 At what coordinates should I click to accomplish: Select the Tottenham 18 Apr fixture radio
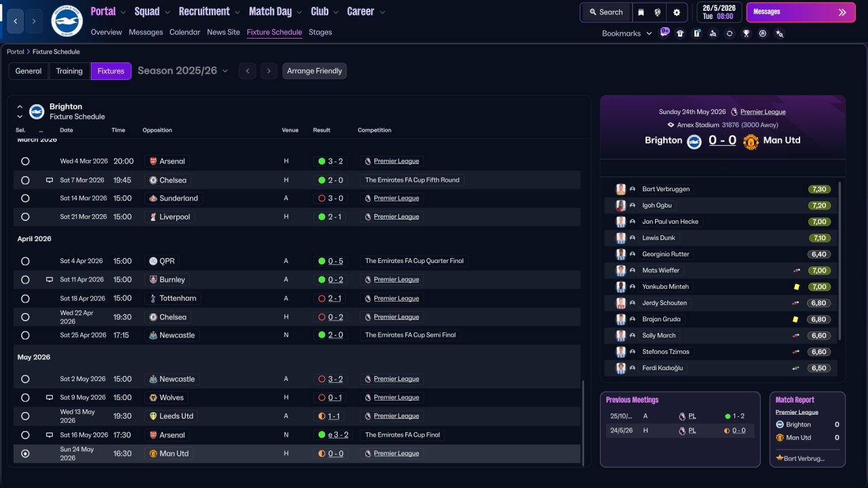click(25, 298)
